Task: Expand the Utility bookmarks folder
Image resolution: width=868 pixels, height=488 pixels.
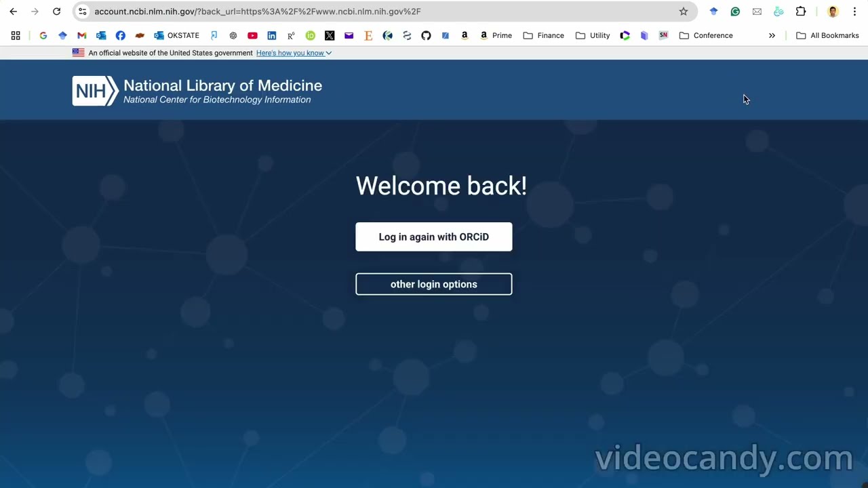Action: 593,35
